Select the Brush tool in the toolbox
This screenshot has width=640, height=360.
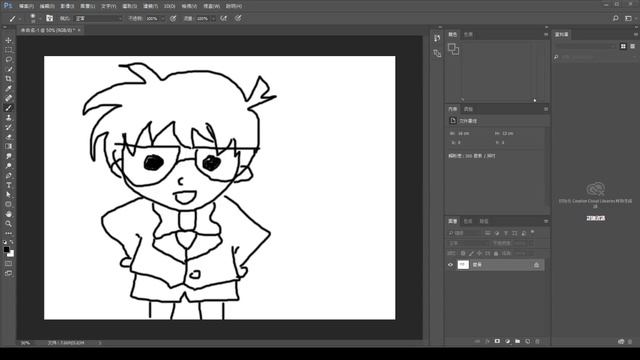(8, 108)
